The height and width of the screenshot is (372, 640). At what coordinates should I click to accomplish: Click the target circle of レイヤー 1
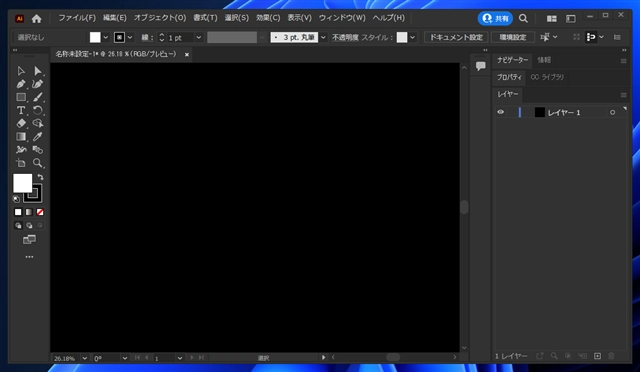(612, 112)
